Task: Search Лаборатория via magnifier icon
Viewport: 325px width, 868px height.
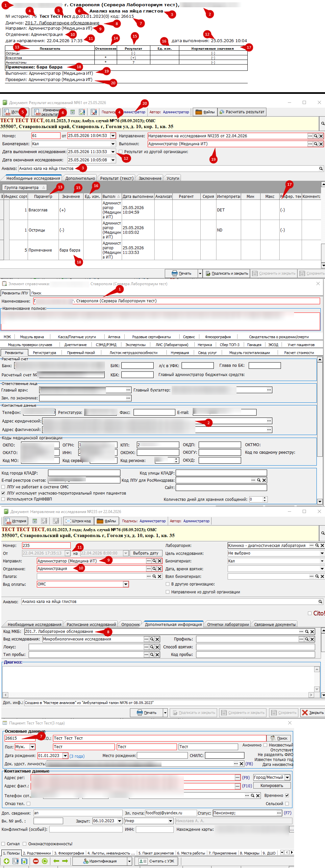Action: (317, 545)
